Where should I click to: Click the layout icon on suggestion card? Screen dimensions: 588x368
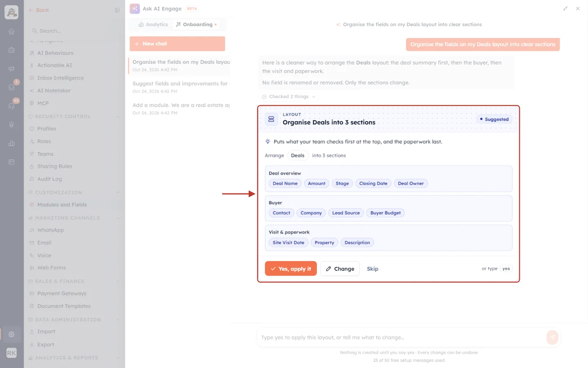point(271,119)
